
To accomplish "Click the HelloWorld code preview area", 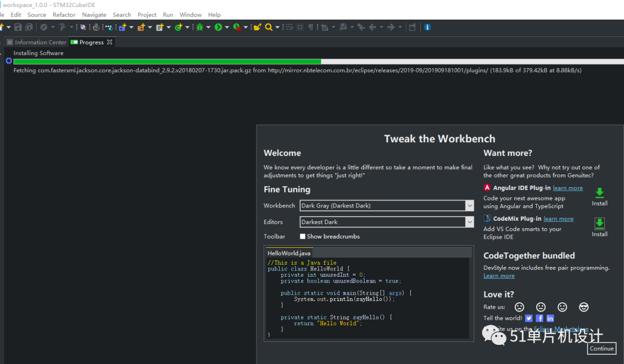I will tap(367, 298).
